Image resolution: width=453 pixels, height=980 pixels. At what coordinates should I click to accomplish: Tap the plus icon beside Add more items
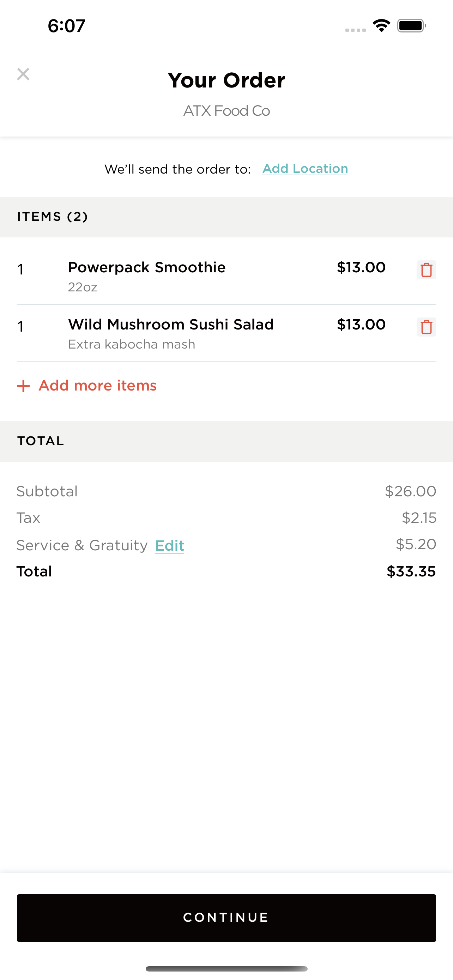point(23,386)
